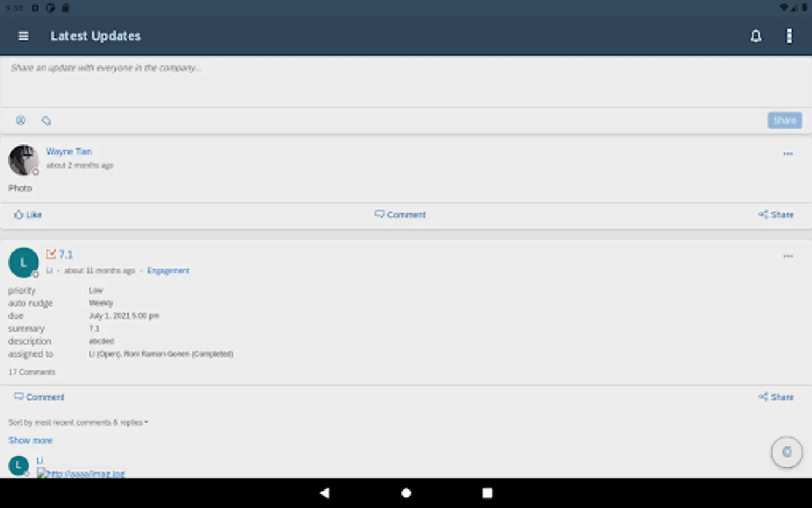Image resolution: width=812 pixels, height=508 pixels.
Task: Change comment sorting via the sort dropdown
Action: [x=78, y=422]
